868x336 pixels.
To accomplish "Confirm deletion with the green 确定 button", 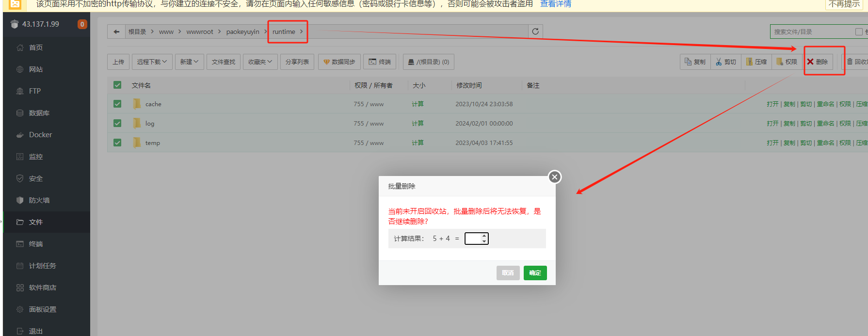I will [535, 273].
